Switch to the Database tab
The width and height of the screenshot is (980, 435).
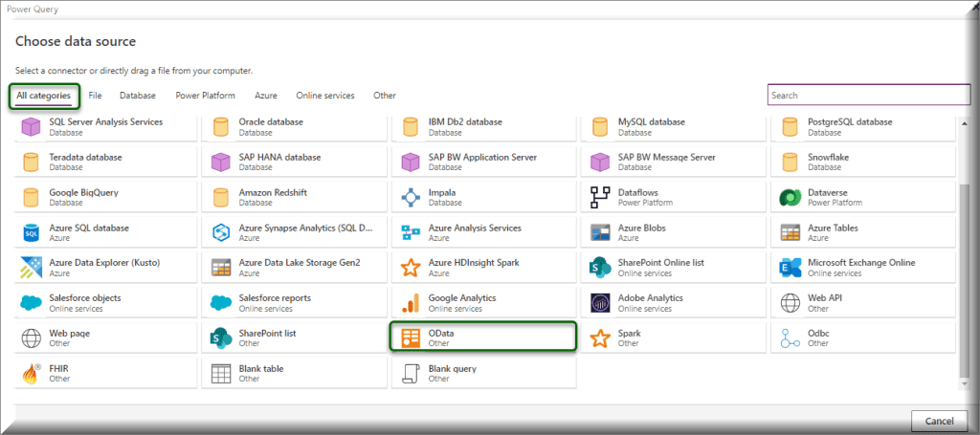point(138,96)
